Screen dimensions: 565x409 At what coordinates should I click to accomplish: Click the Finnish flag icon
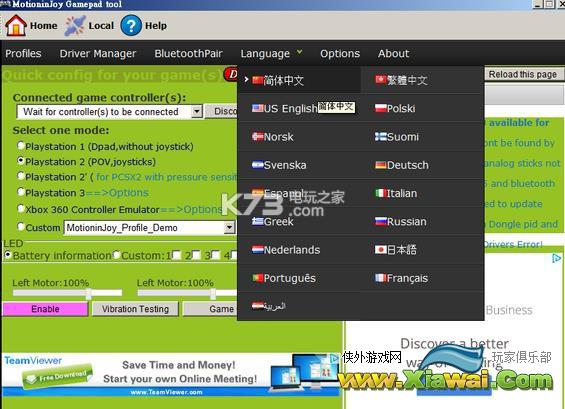click(x=381, y=136)
